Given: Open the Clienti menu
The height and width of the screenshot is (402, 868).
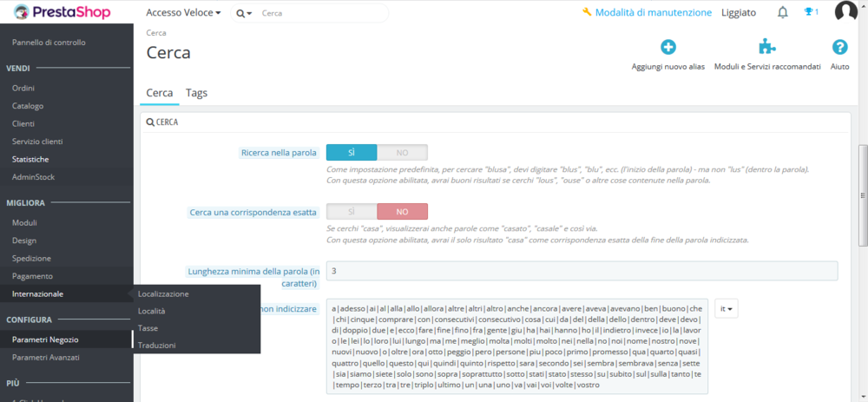Looking at the screenshot, I should coord(23,123).
